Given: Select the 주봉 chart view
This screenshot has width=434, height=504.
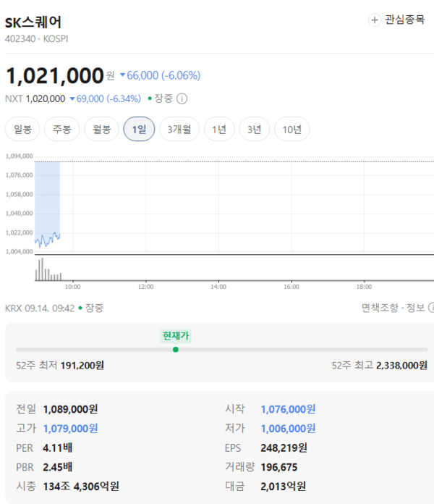Looking at the screenshot, I should [x=62, y=129].
